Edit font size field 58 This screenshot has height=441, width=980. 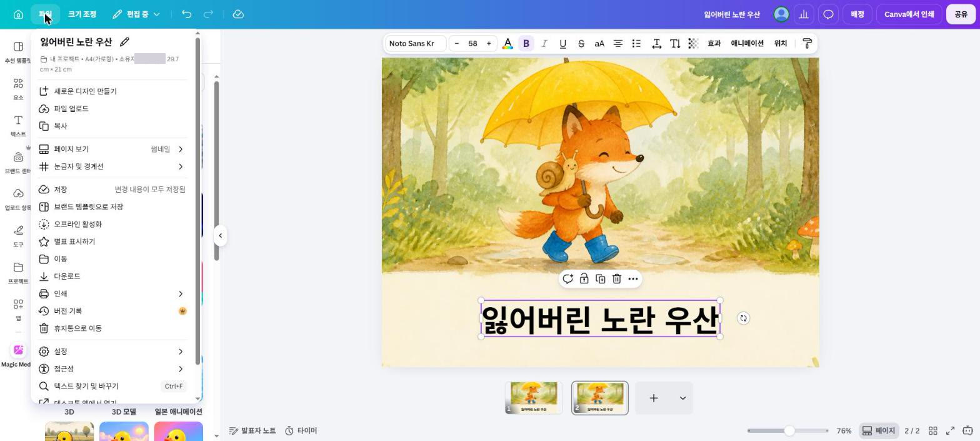[472, 43]
